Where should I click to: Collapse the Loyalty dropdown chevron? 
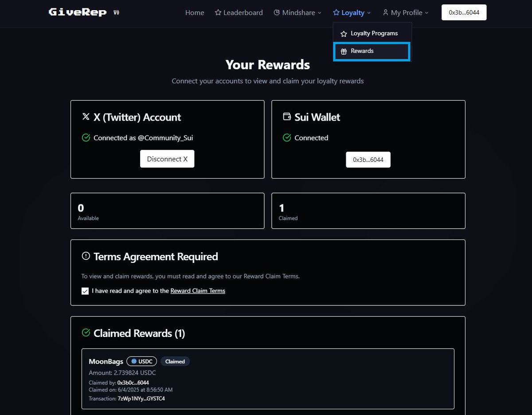pos(369,13)
